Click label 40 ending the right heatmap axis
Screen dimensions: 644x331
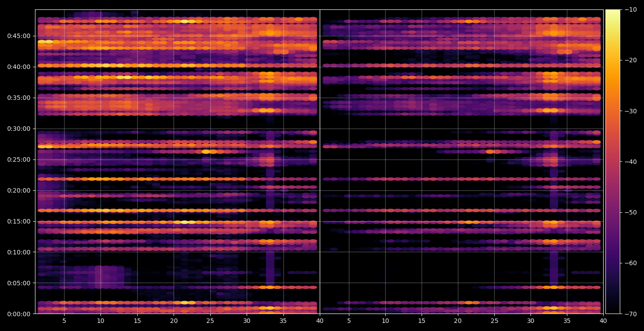pyautogui.click(x=603, y=321)
